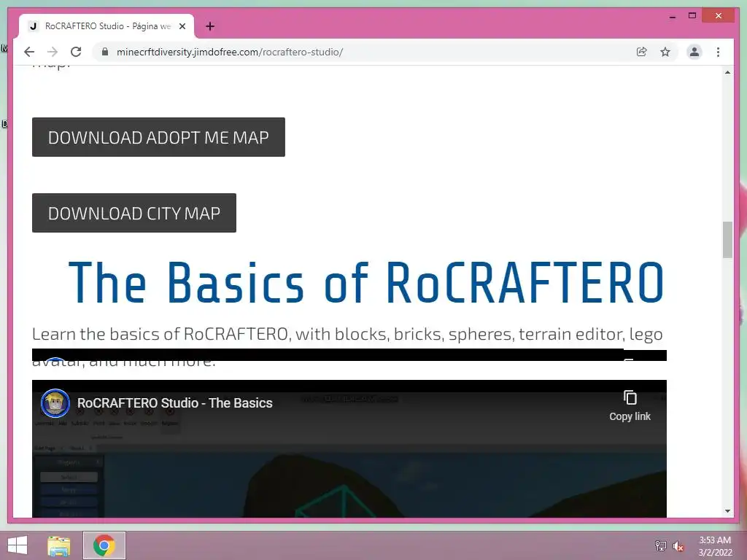Close the RoCRAFTERO Studio tab
Image resolution: width=747 pixels, height=560 pixels.
point(182,27)
